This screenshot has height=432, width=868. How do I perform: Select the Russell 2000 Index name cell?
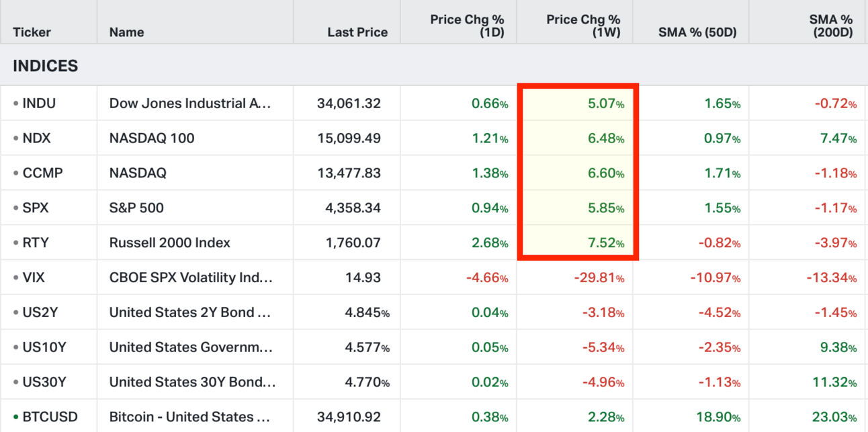[x=170, y=243]
